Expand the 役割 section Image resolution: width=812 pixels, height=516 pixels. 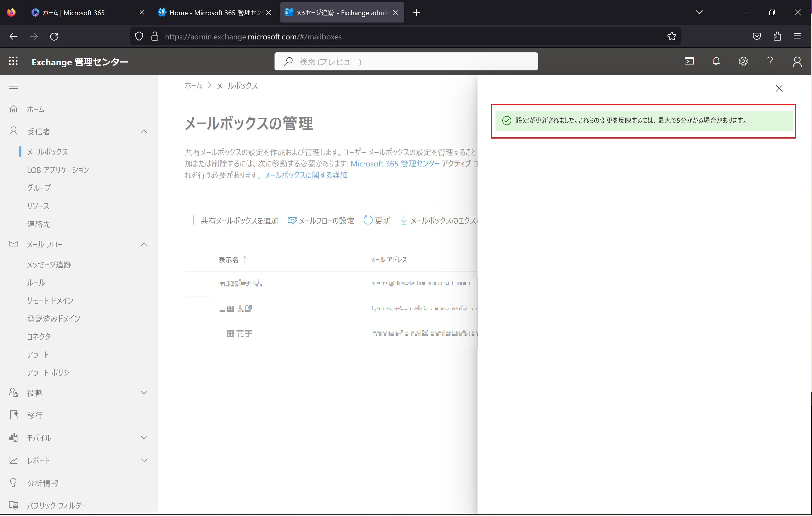pyautogui.click(x=144, y=393)
